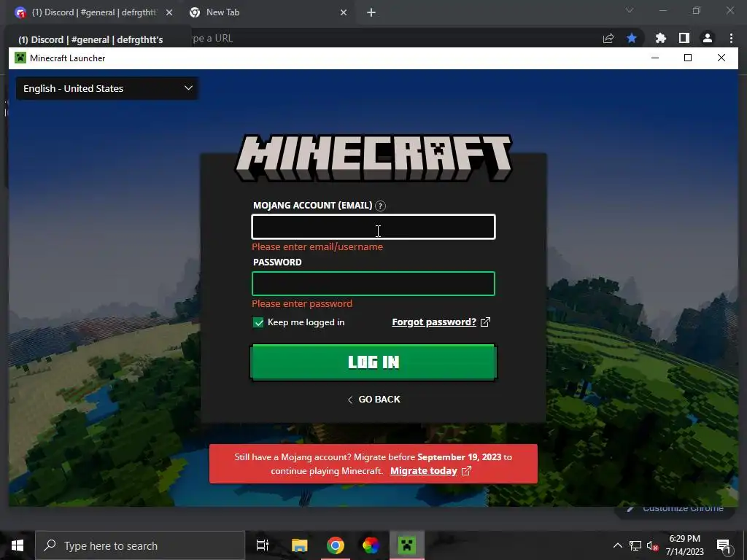Click the green LOG IN button

pos(373,362)
